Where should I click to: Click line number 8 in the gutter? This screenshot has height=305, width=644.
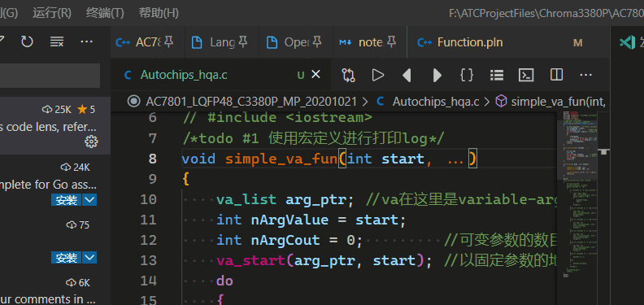[x=152, y=159]
